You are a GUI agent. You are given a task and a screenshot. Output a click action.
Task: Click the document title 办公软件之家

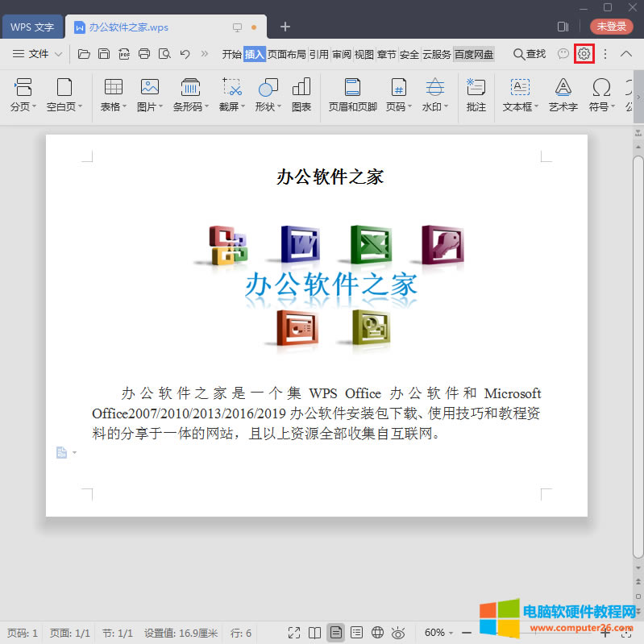tap(330, 177)
